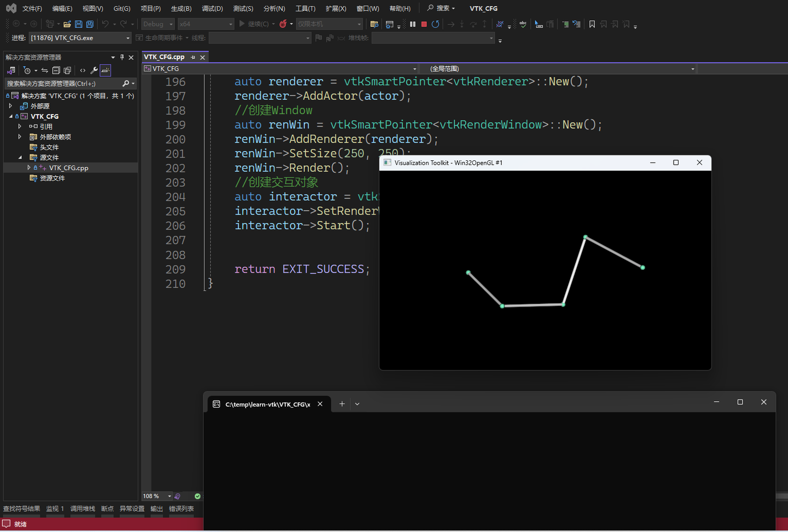Click View Code brackets icon in Solution Explorer
The height and width of the screenshot is (532, 788).
(83, 70)
